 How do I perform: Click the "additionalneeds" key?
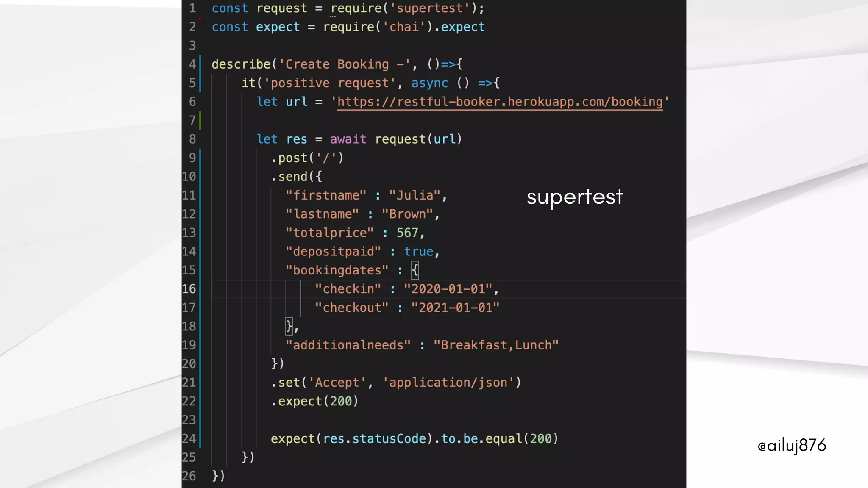(x=348, y=345)
